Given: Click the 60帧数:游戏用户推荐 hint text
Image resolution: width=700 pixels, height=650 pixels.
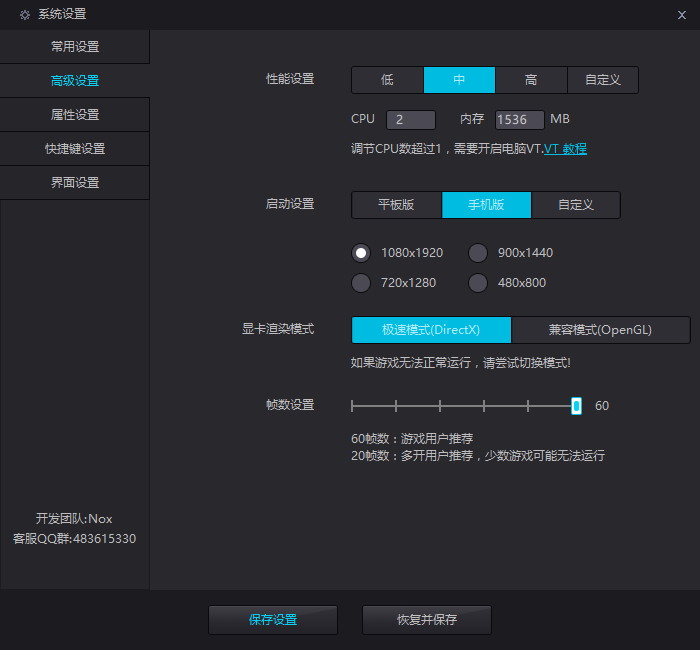Looking at the screenshot, I should coord(412,439).
